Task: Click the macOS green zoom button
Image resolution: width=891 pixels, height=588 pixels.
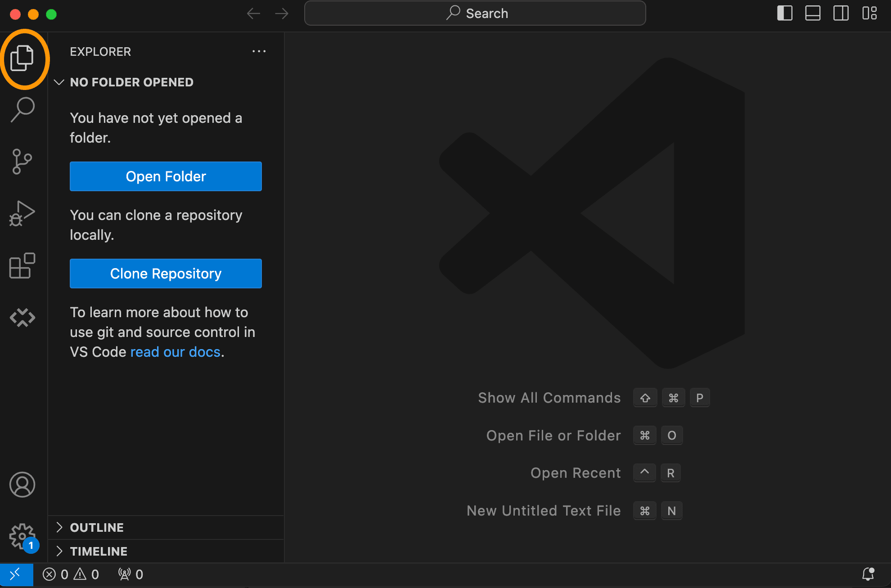Action: coord(51,14)
